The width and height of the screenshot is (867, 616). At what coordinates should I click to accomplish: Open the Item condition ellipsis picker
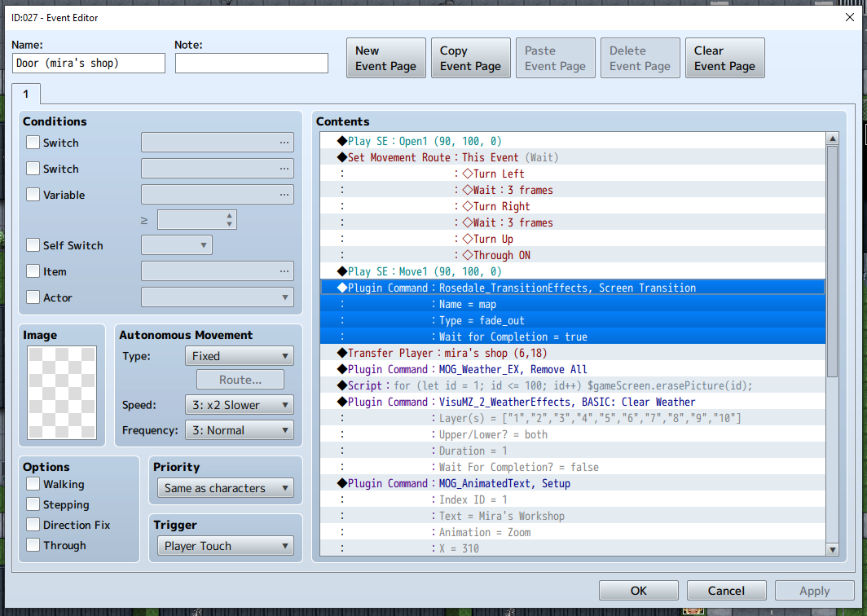click(x=284, y=271)
